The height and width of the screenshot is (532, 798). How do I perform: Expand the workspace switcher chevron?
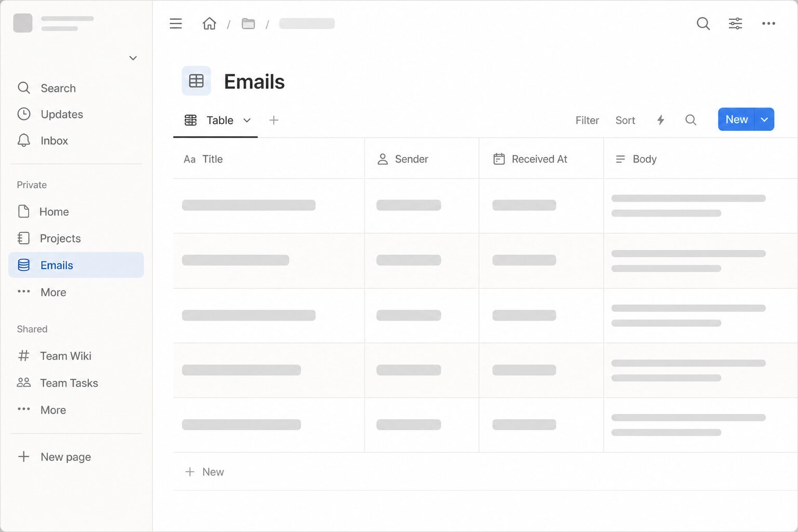pos(133,58)
